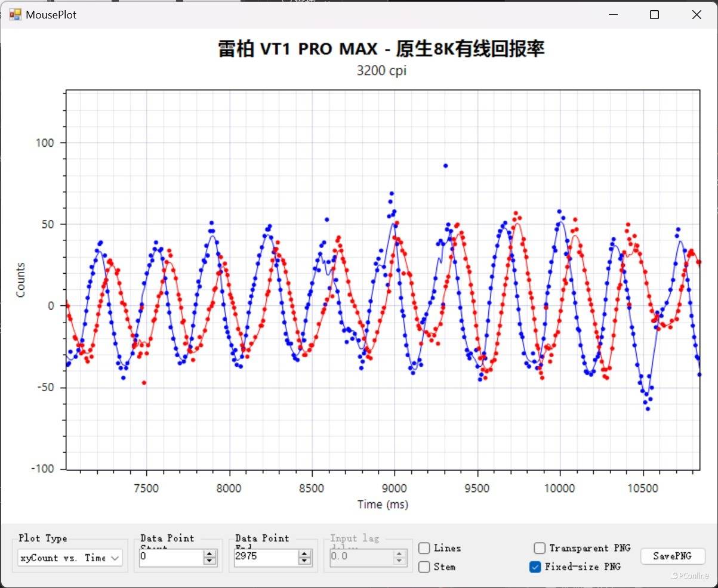Click the chart title text 雷柏 VT1 PRO MAX
The image size is (718, 588).
pos(298,49)
